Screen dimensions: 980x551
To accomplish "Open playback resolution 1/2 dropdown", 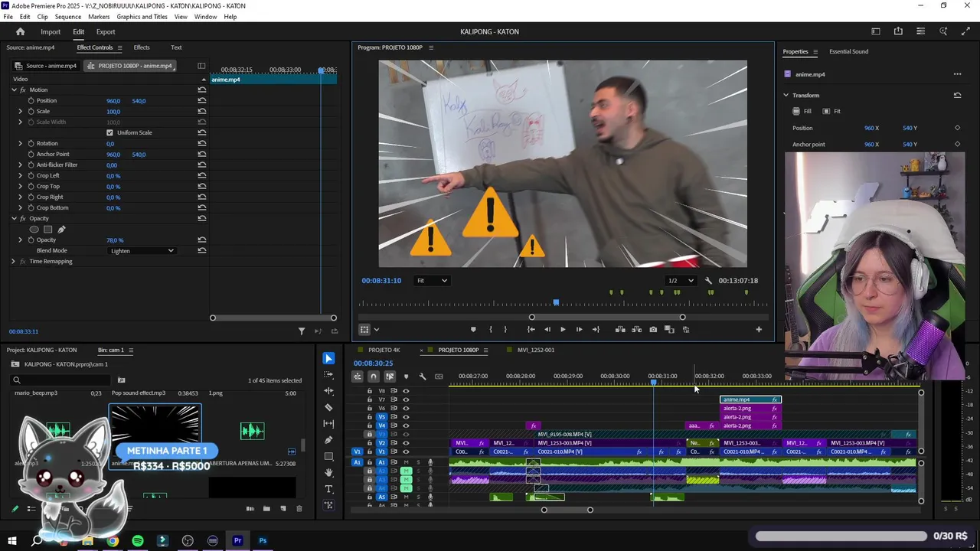I will click(x=681, y=281).
